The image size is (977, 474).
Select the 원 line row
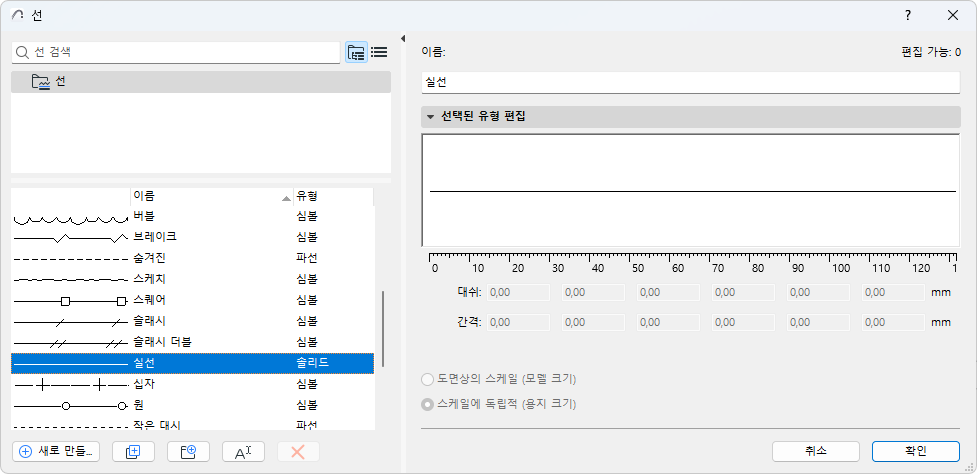coord(193,405)
